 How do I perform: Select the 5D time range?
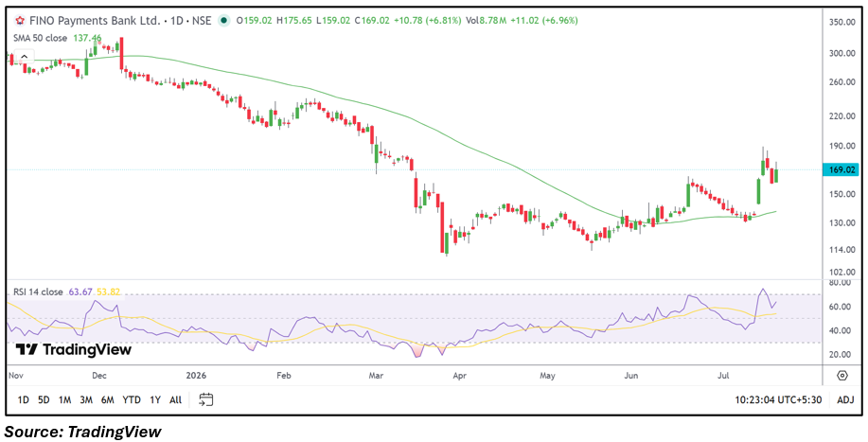point(44,399)
